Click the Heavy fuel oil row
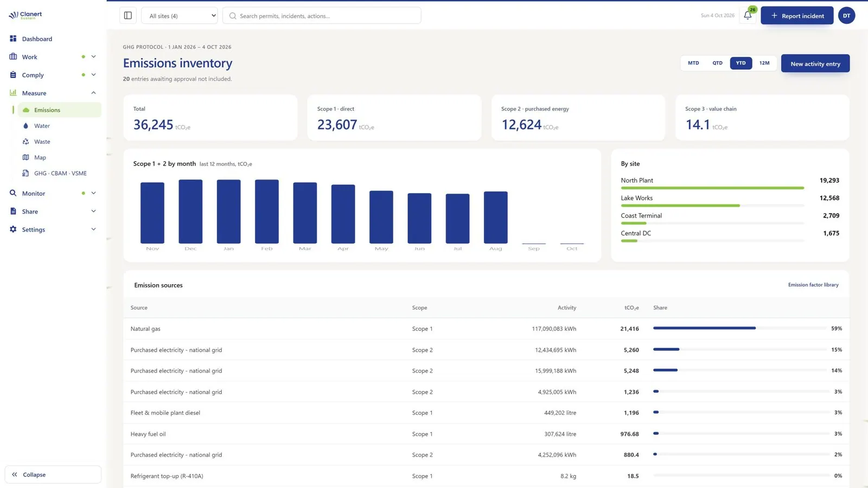The image size is (868, 488). (x=486, y=434)
